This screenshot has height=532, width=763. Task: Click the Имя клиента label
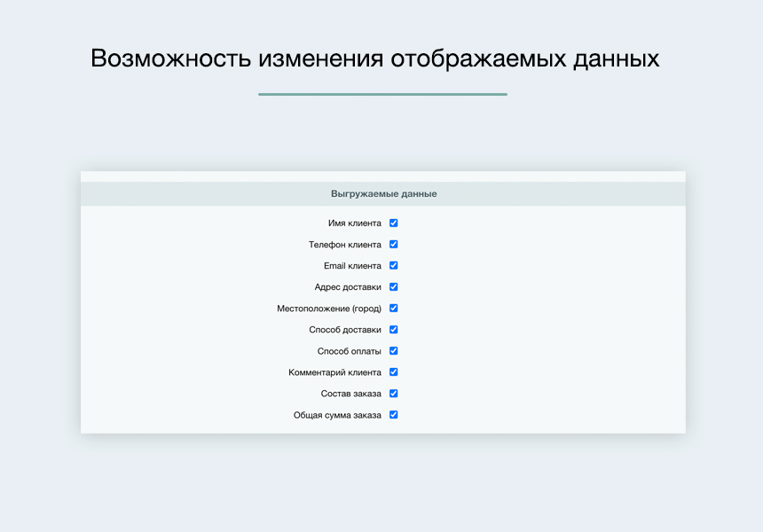pyautogui.click(x=351, y=223)
